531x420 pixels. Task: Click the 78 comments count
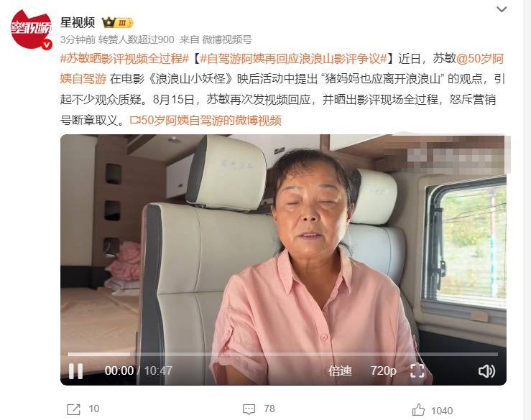coord(269,409)
